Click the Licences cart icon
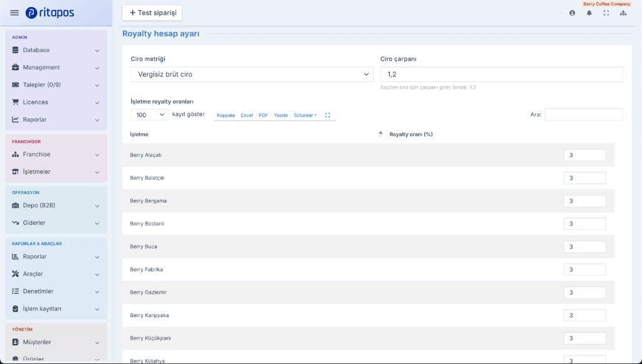Viewport: 642px width, 364px height. click(x=16, y=102)
